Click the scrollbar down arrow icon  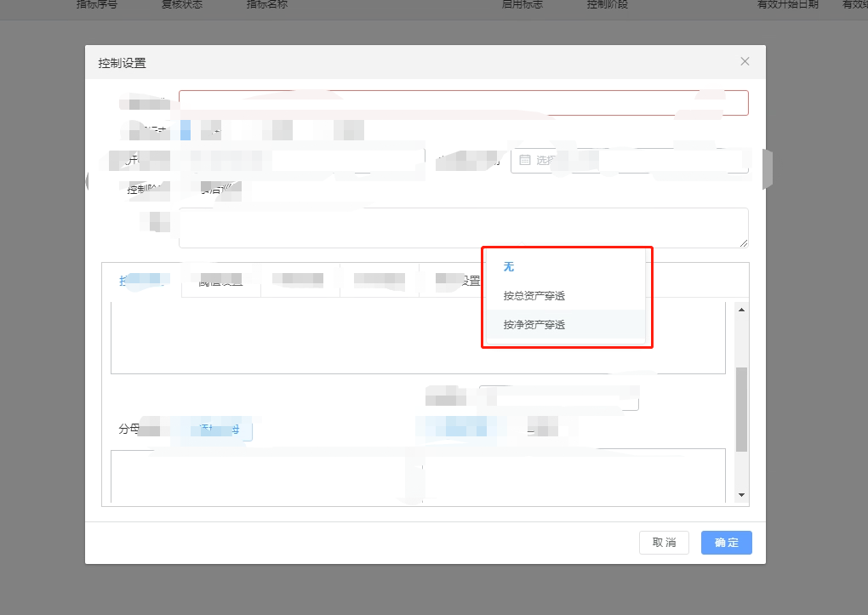point(740,493)
